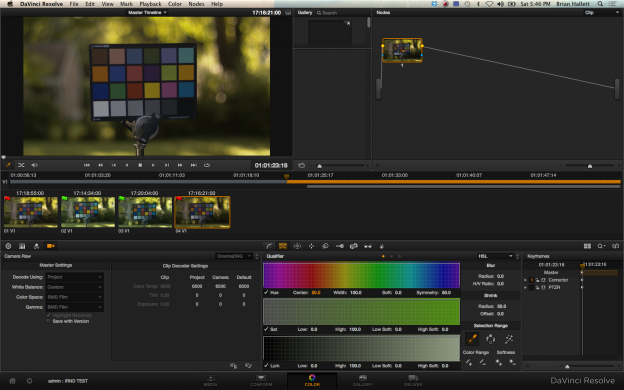Open the Color menu
624x390 pixels.
click(x=174, y=4)
